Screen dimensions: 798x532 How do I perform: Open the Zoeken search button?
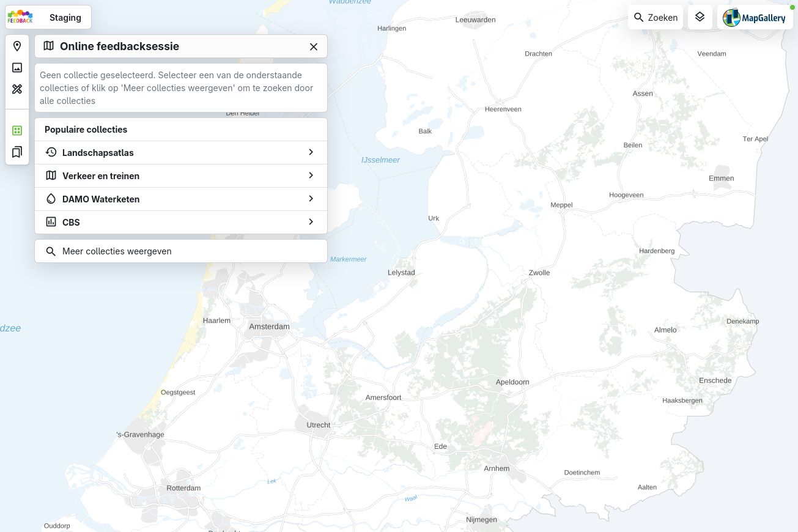click(656, 17)
